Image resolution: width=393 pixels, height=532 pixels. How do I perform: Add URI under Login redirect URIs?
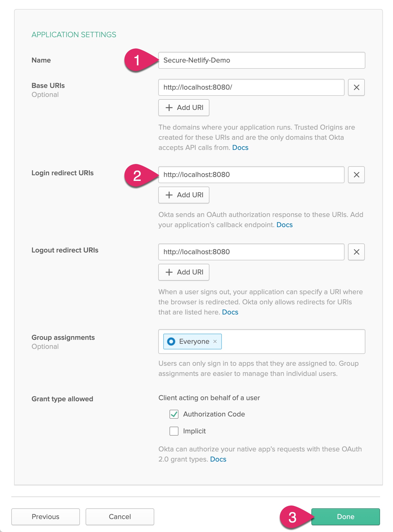coord(184,195)
